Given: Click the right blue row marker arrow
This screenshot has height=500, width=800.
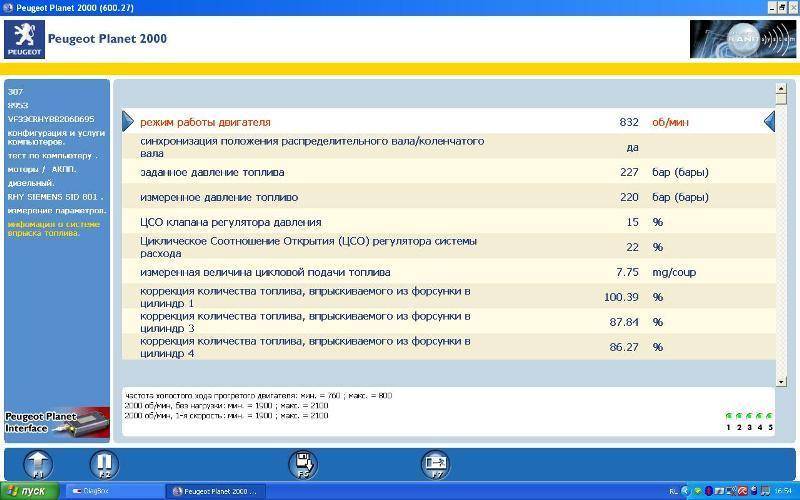Looking at the screenshot, I should (x=769, y=122).
